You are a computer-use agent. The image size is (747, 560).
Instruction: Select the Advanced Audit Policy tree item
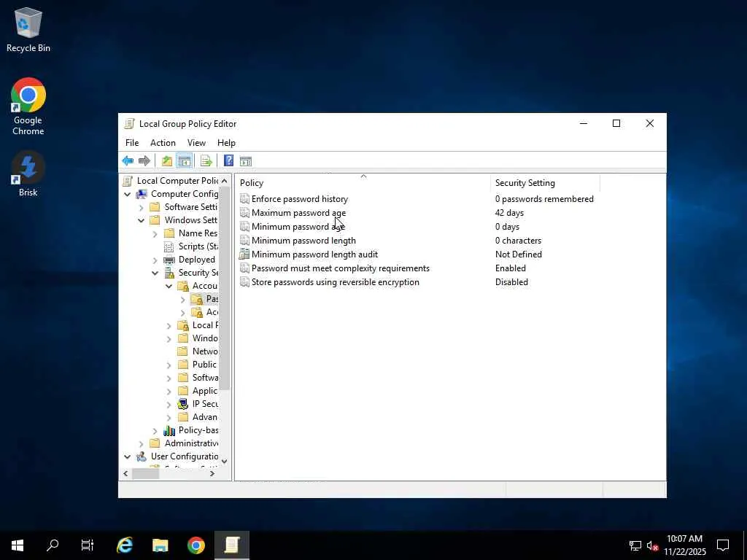[x=205, y=416]
